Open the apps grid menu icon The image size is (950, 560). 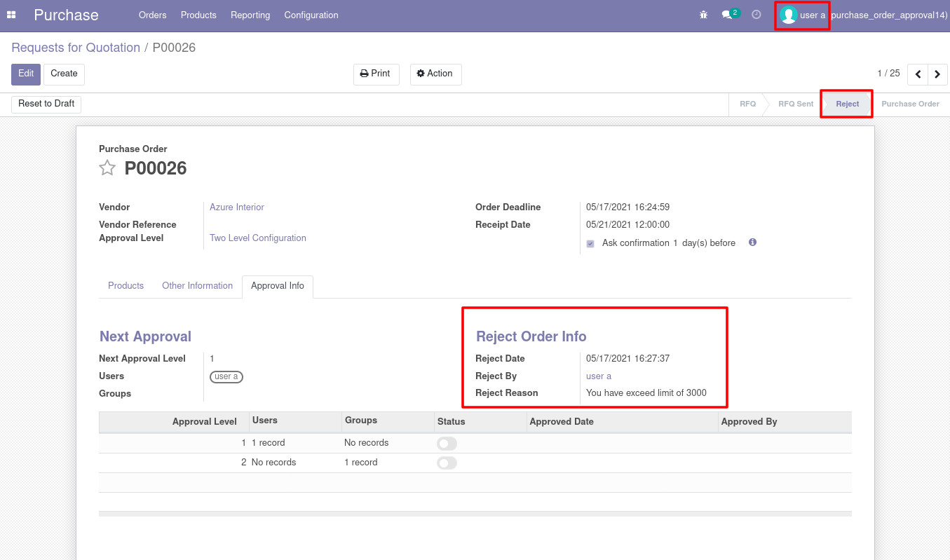[x=11, y=15]
